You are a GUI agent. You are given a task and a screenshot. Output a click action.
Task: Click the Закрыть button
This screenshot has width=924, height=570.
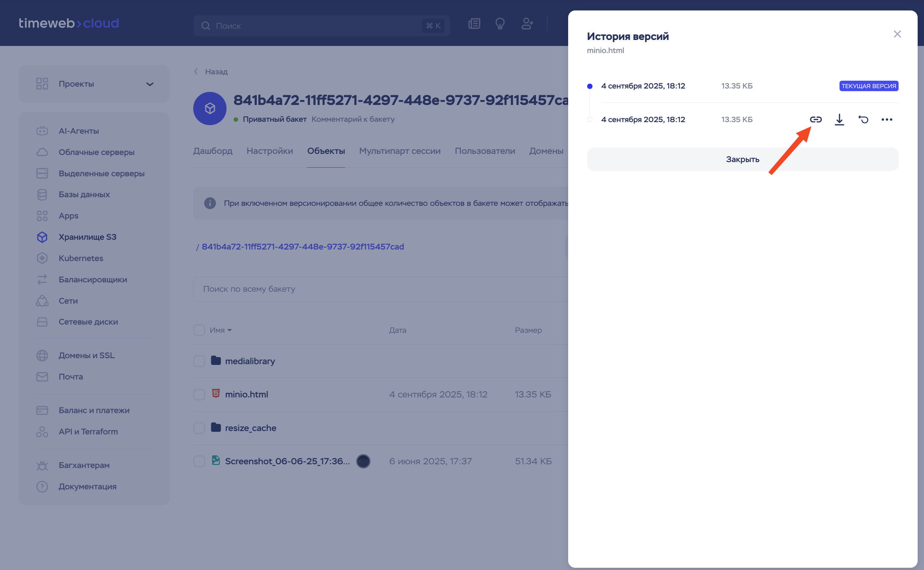pos(742,159)
